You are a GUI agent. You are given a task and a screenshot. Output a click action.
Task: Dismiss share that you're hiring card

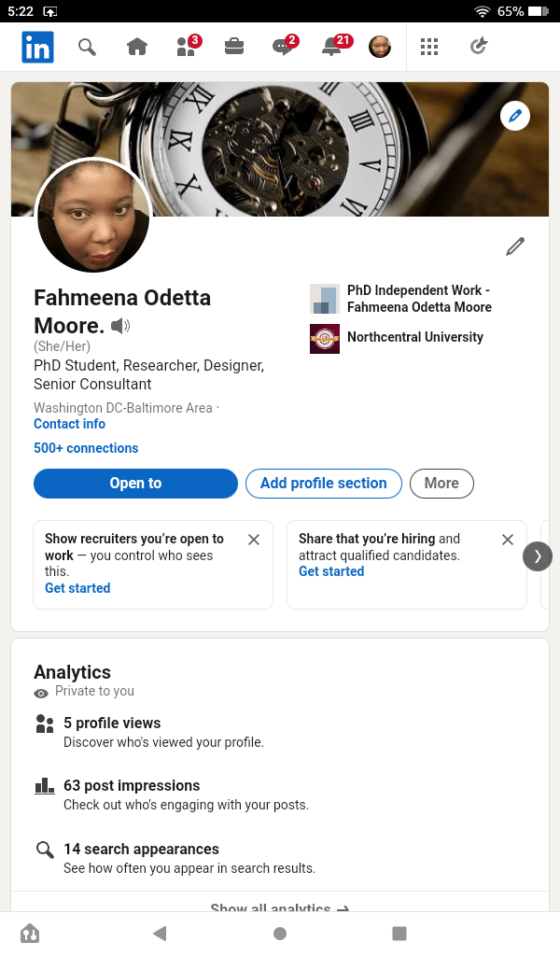tap(508, 540)
